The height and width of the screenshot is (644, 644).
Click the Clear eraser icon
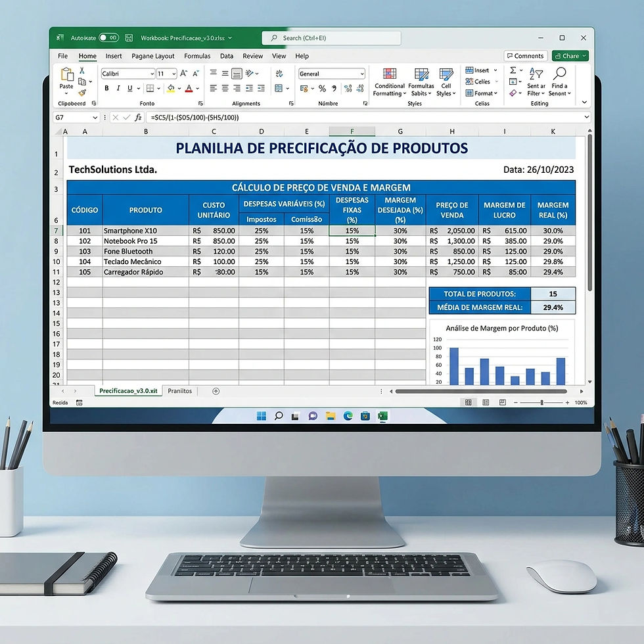[513, 93]
